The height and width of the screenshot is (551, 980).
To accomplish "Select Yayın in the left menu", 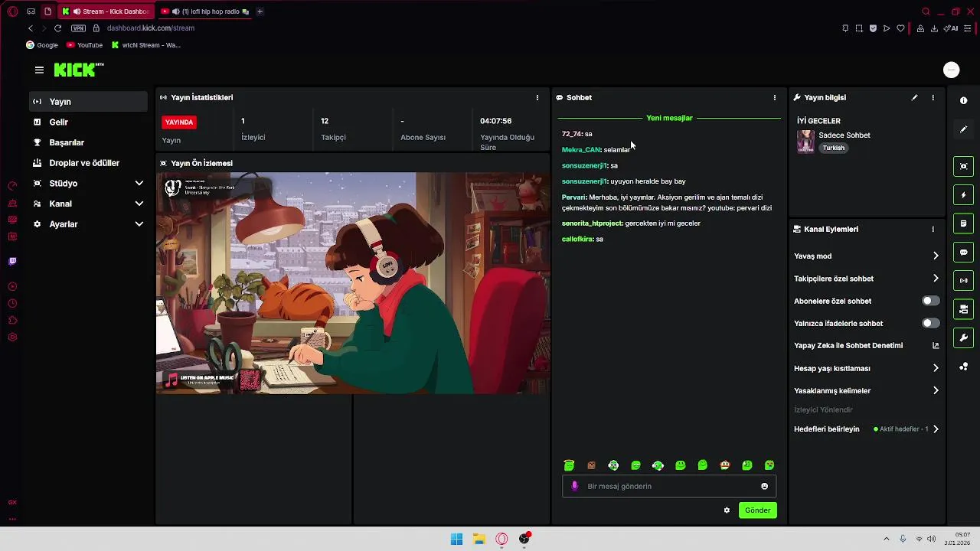I will click(89, 102).
